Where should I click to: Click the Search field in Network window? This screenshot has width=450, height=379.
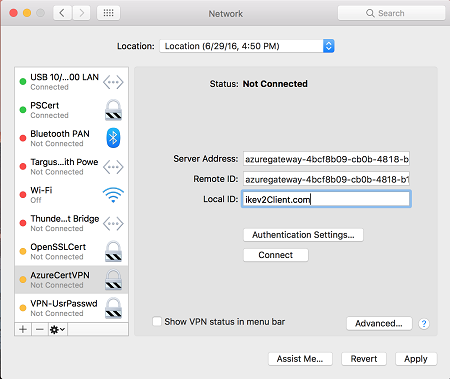[x=391, y=13]
